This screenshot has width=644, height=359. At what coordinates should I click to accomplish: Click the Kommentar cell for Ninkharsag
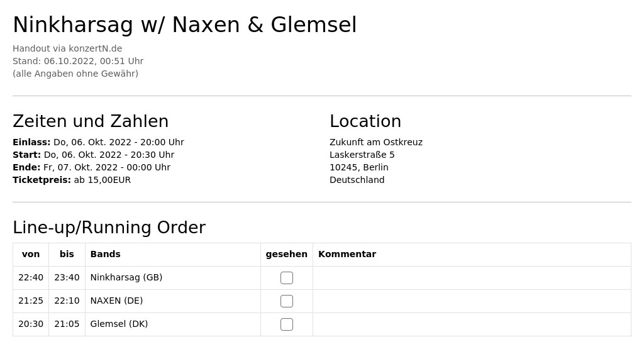pyautogui.click(x=472, y=278)
